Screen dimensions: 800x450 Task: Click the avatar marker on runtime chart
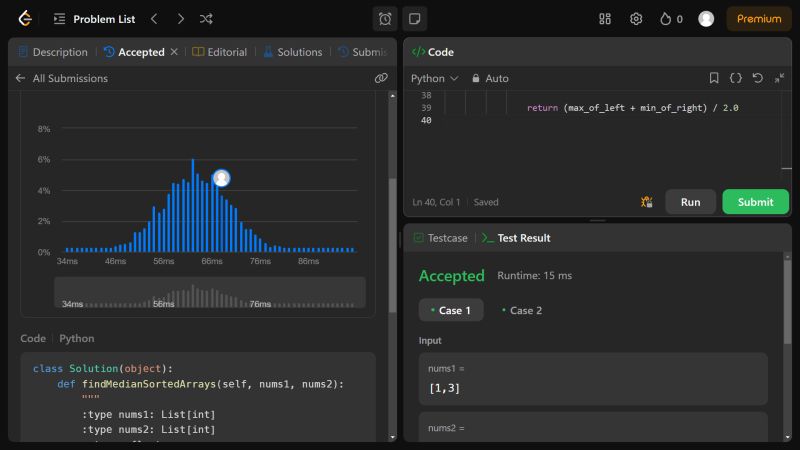click(221, 178)
